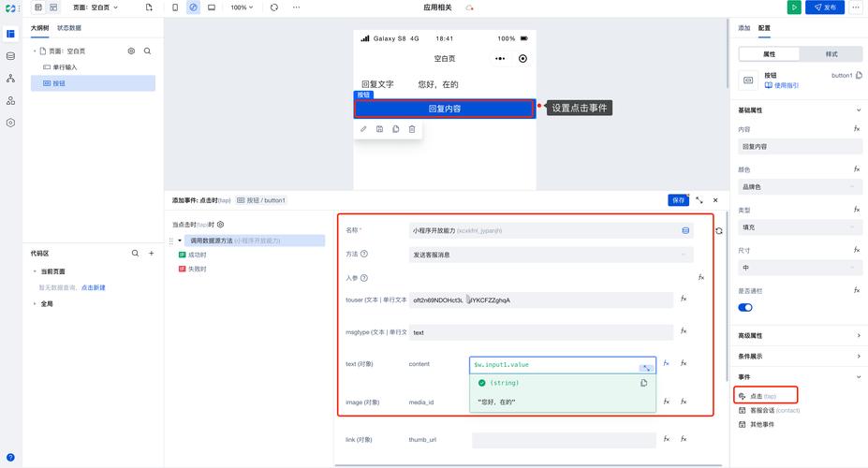Open the 使用指引 usage guide link
This screenshot has width=868, height=468.
tap(782, 86)
